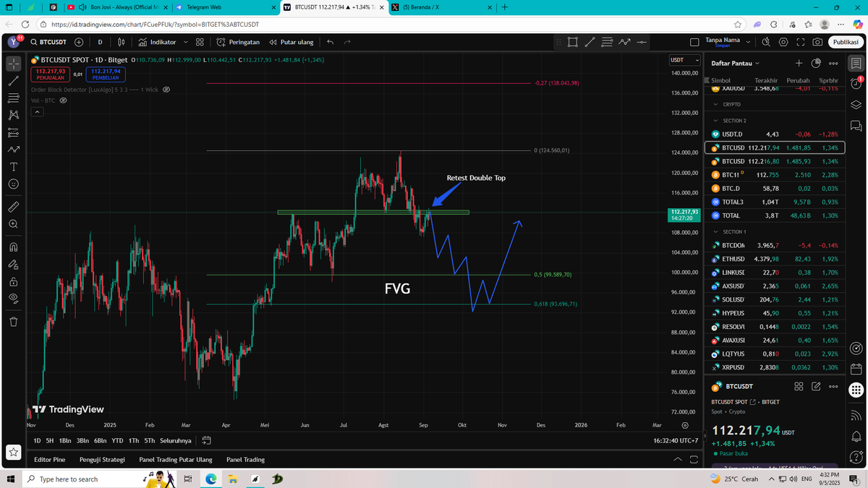Click the Peringatan alert button
This screenshot has width=868, height=488.
point(238,42)
